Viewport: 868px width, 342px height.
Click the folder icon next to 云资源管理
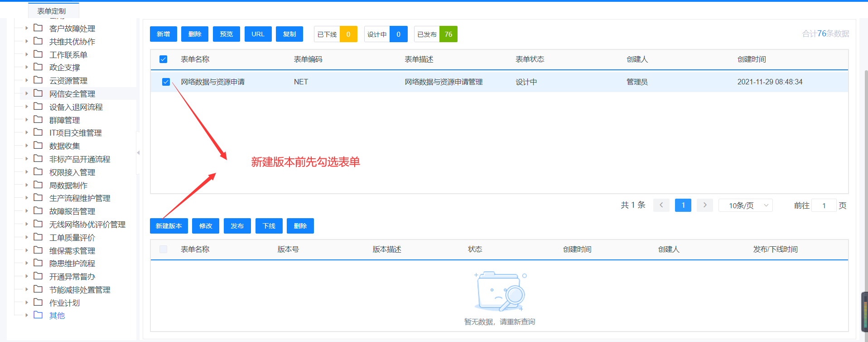[38, 80]
